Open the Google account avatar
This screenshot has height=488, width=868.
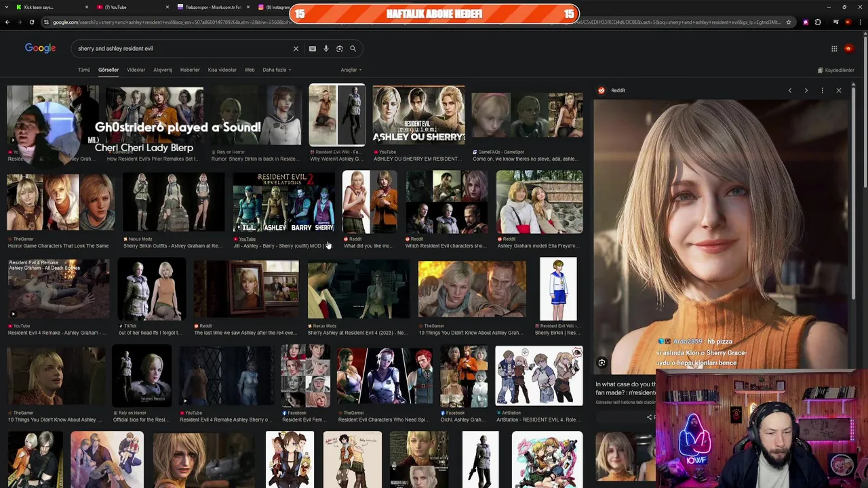pyautogui.click(x=849, y=49)
